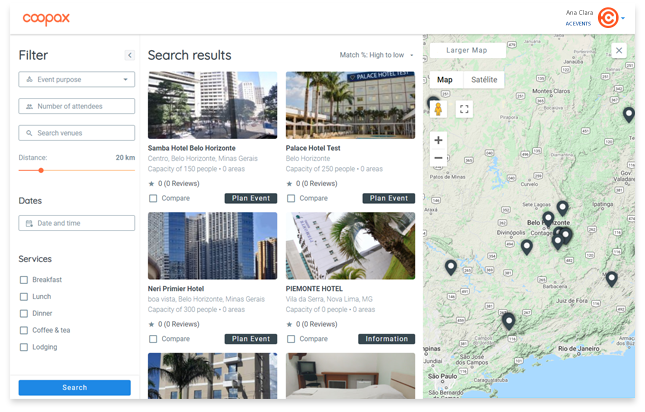Check Compare for Samba Hotel Belo Horizonte
Screen dimensions: 645x412
[x=153, y=198]
